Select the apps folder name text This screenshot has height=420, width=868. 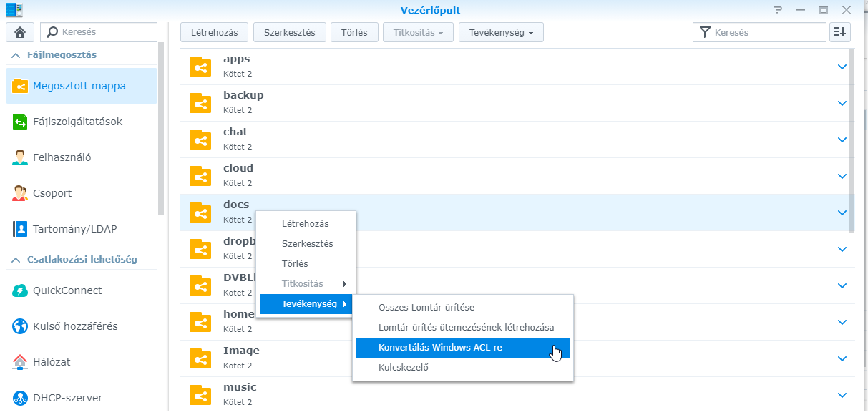pos(236,59)
